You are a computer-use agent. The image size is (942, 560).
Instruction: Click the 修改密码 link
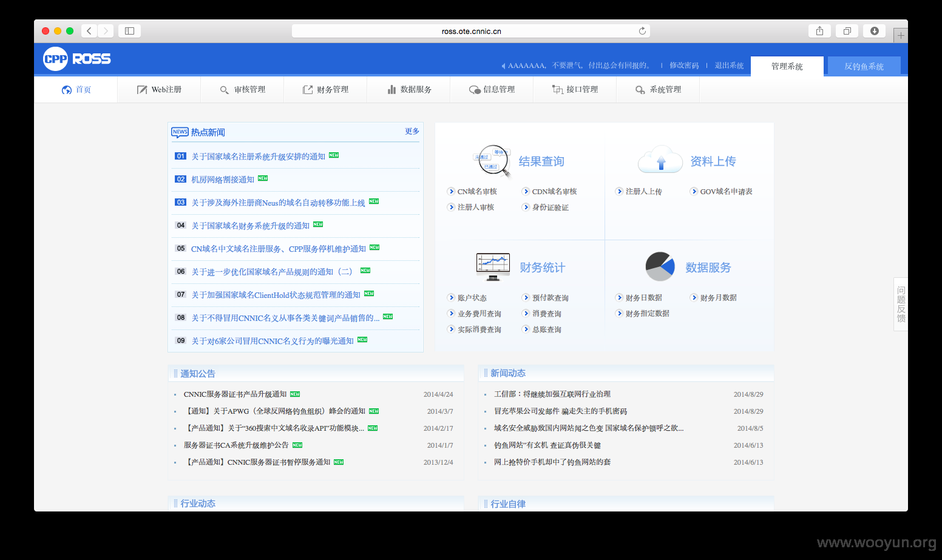click(684, 66)
